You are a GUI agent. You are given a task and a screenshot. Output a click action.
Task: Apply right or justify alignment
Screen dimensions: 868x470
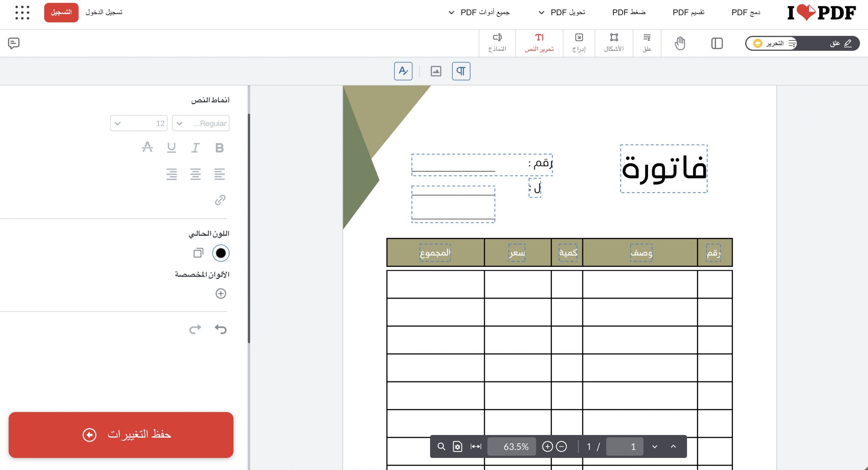[x=172, y=174]
